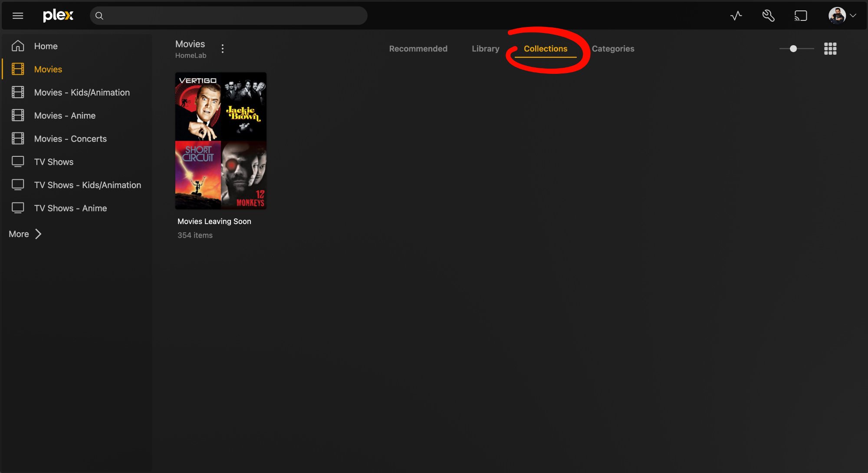This screenshot has height=473, width=868.
Task: Switch to the Recommended tab
Action: (x=418, y=49)
